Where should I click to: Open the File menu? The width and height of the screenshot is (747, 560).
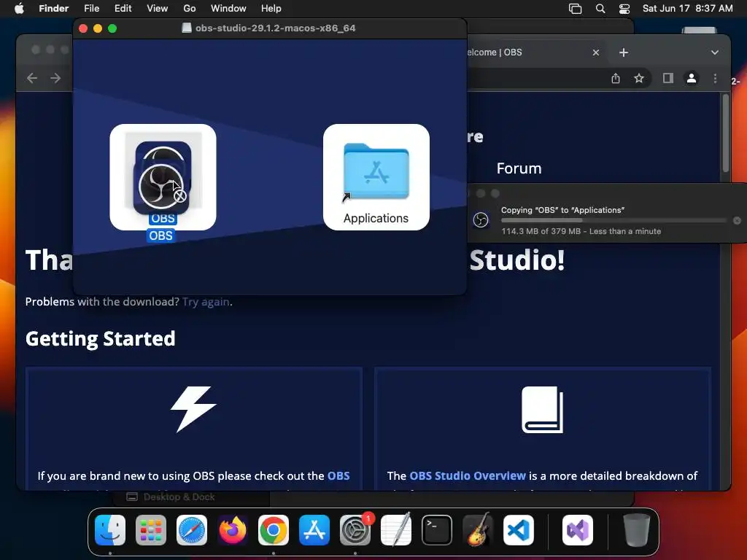click(91, 8)
